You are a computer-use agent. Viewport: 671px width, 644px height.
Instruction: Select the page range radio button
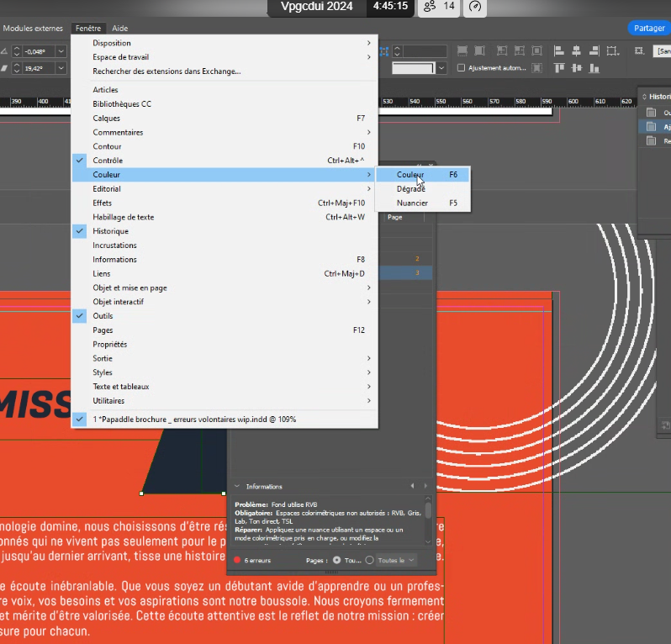[370, 560]
